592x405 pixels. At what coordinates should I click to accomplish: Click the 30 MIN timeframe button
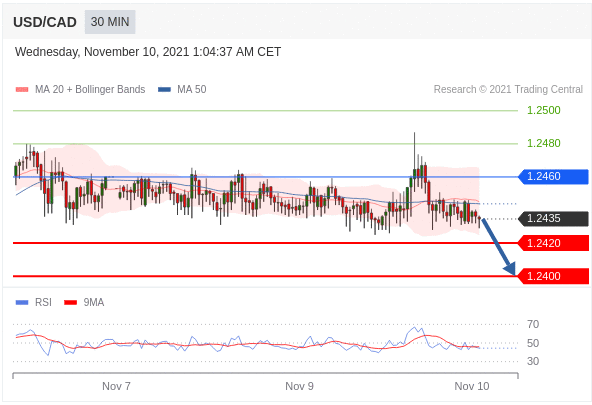110,22
